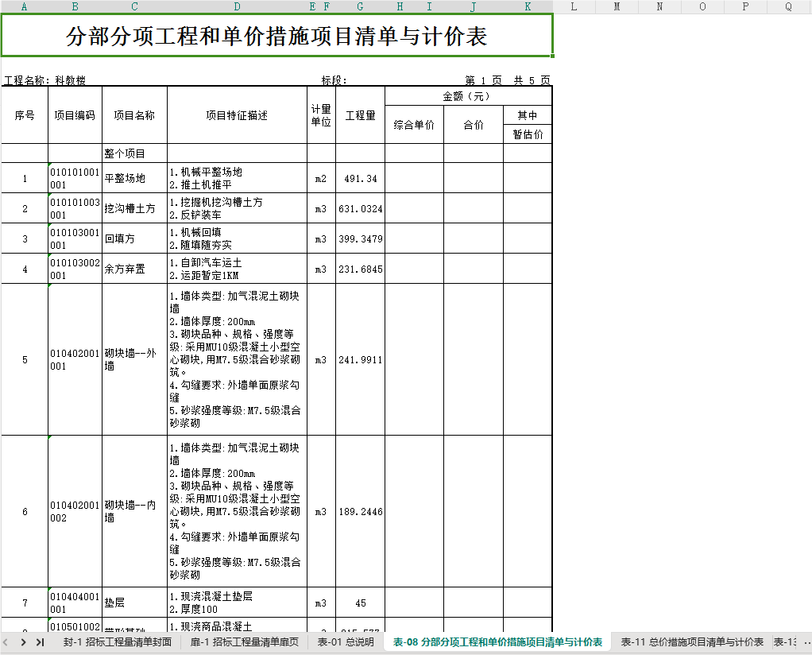Open the 封-1 招标工程量清单封面 sheet
The width and height of the screenshot is (812, 655).
coord(117,642)
